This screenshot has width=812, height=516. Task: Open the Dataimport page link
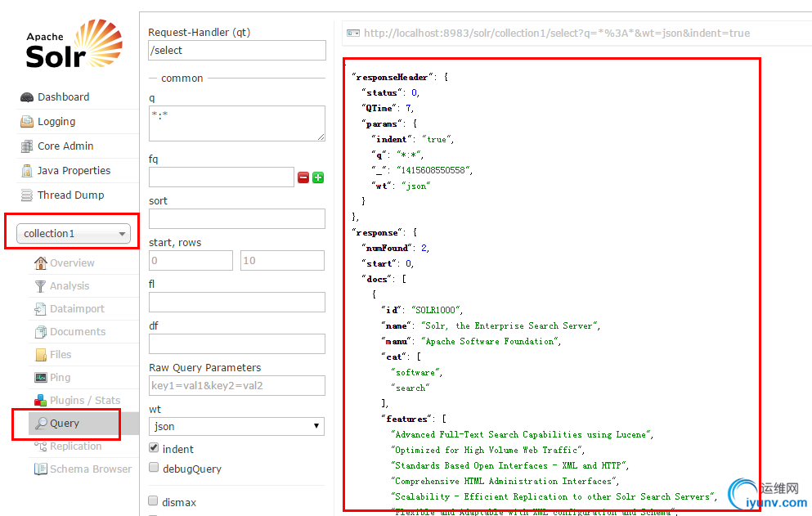click(x=77, y=309)
